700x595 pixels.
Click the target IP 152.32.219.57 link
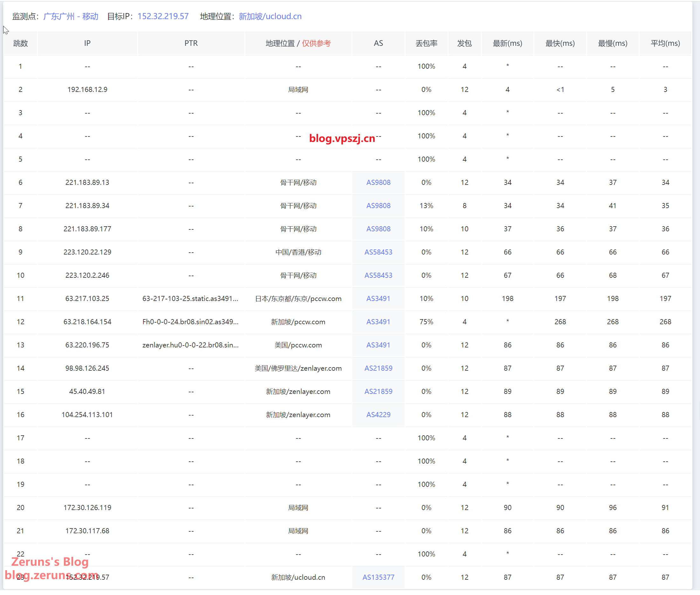point(163,16)
